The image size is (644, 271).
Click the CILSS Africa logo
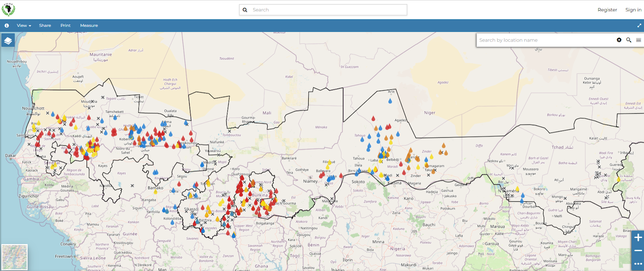[x=8, y=9]
